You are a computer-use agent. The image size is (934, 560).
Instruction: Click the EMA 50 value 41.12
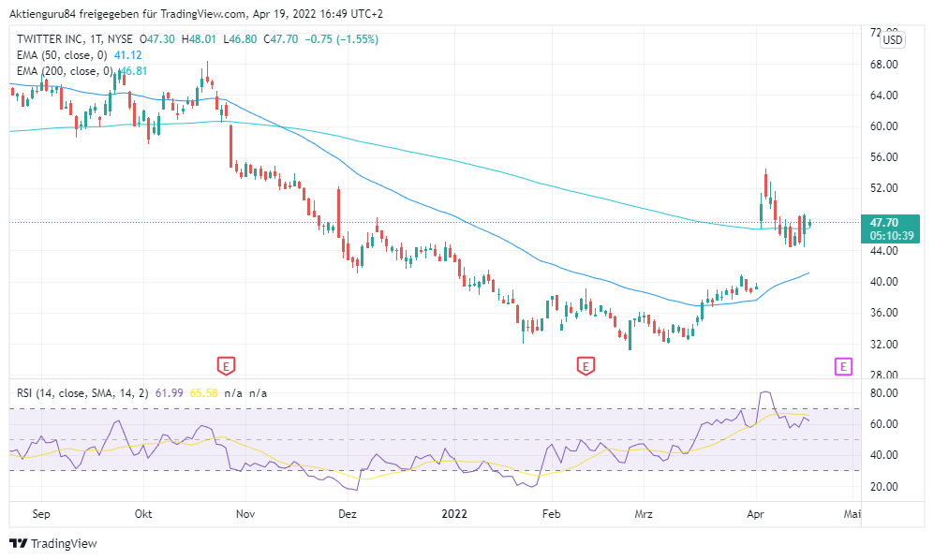[x=128, y=55]
